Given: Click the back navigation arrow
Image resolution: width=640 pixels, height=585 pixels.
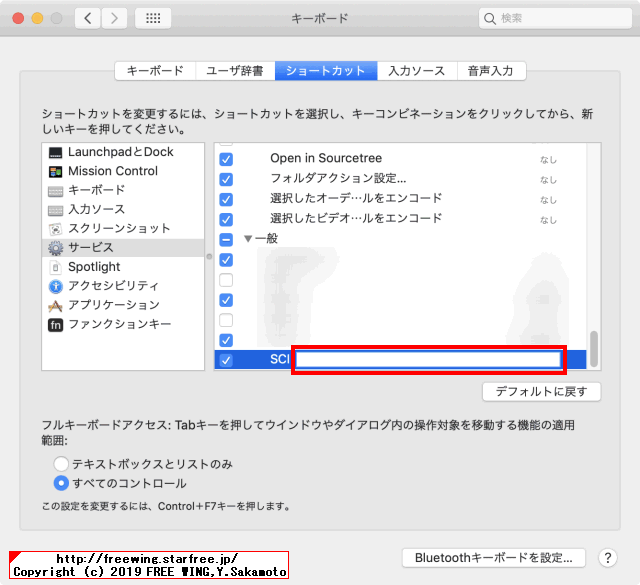Looking at the screenshot, I should click(88, 18).
